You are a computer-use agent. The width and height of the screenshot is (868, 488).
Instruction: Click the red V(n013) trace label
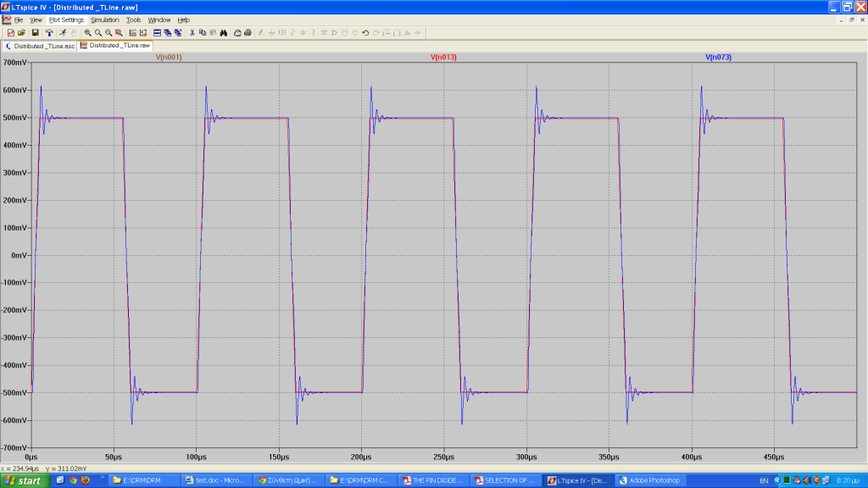click(443, 57)
